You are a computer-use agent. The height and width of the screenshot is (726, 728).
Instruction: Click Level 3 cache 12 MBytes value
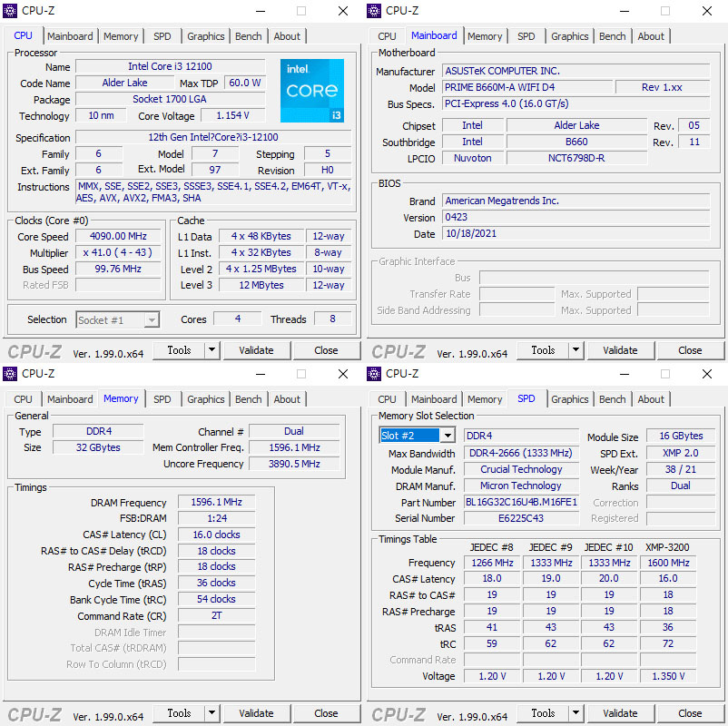(x=261, y=285)
